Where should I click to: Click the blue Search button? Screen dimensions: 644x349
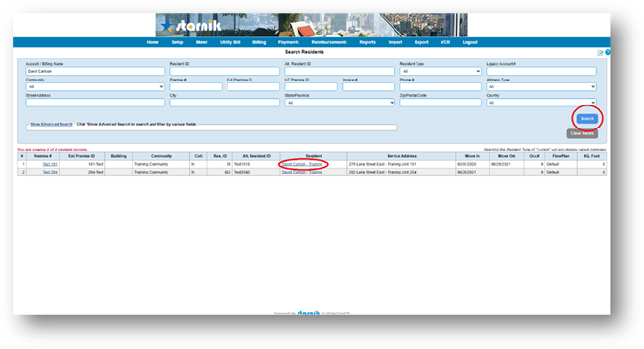(587, 119)
